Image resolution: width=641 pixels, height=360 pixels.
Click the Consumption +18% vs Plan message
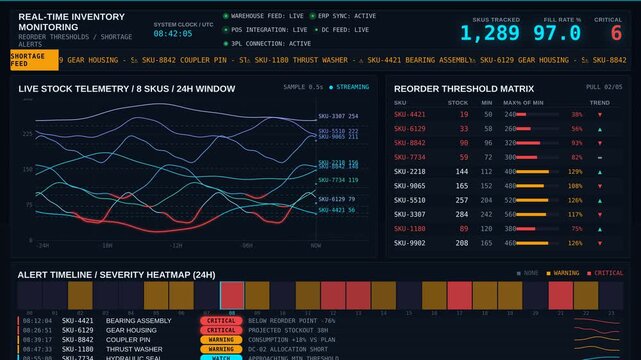pyautogui.click(x=291, y=340)
